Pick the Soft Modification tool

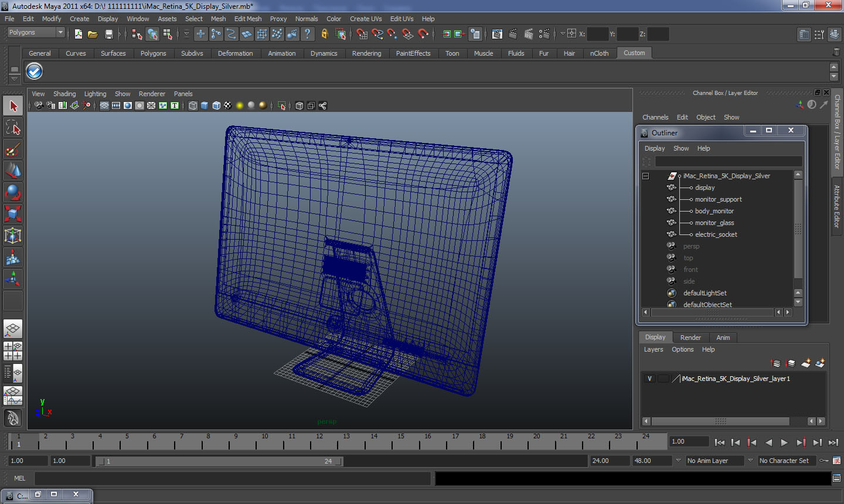(x=13, y=257)
